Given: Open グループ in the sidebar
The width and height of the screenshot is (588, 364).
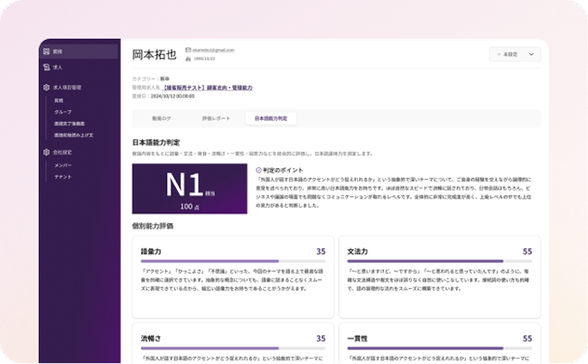Looking at the screenshot, I should (x=62, y=112).
